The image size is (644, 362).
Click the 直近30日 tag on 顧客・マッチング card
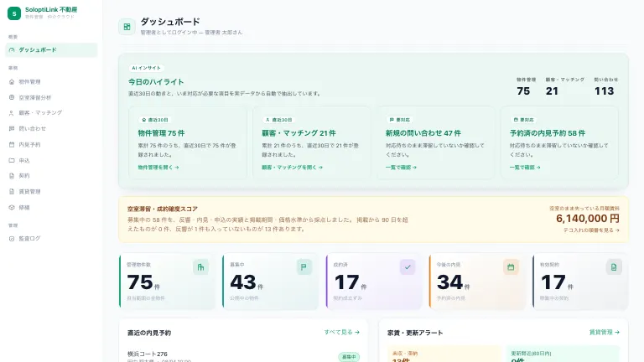tap(279, 120)
